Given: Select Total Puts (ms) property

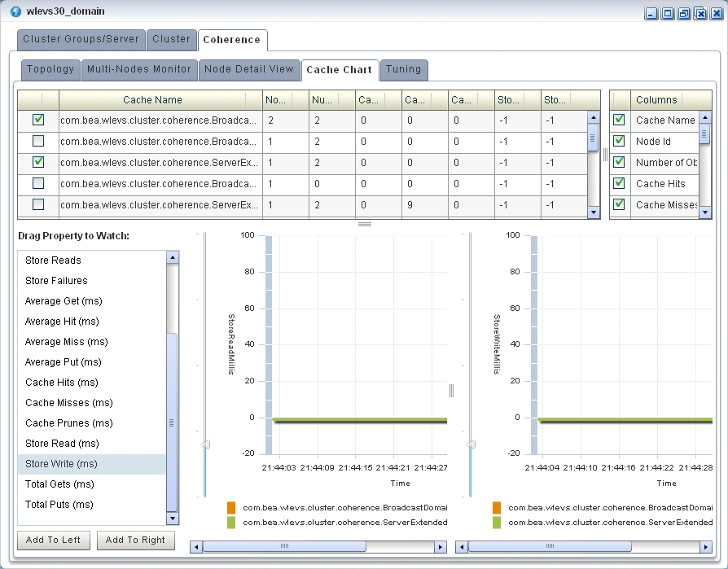Looking at the screenshot, I should click(92, 505).
